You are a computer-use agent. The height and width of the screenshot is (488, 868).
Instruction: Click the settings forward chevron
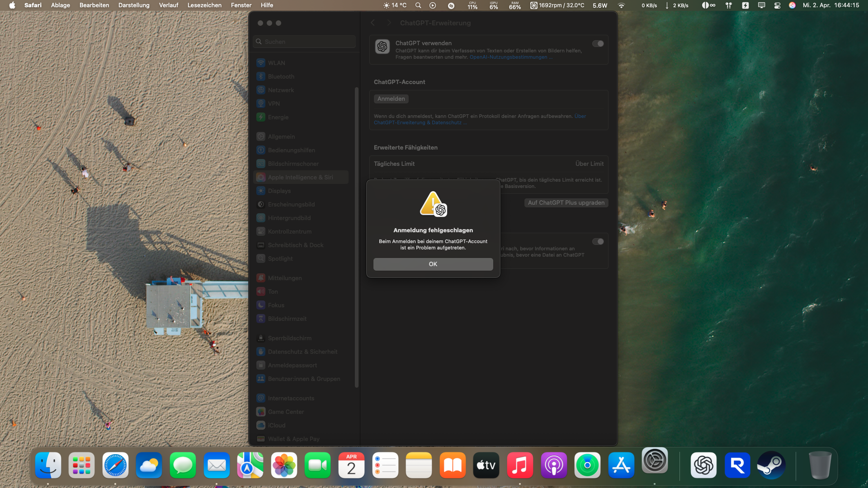point(388,23)
